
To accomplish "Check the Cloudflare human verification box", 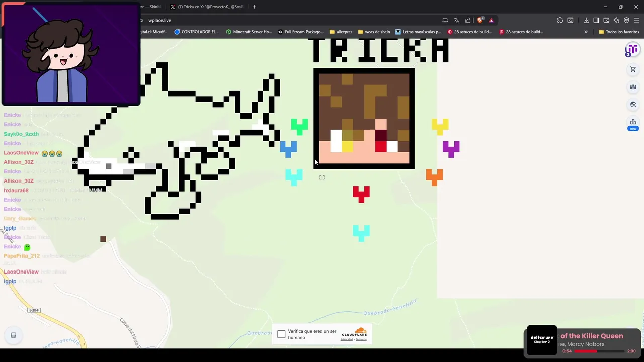I will tap(281, 334).
